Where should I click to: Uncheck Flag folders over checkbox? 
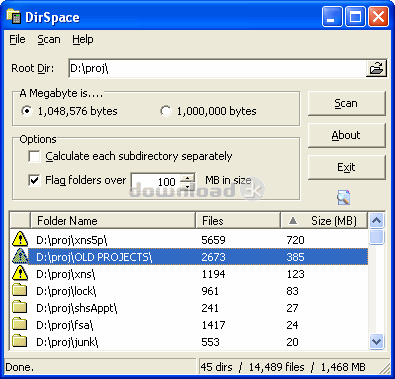coord(34,180)
